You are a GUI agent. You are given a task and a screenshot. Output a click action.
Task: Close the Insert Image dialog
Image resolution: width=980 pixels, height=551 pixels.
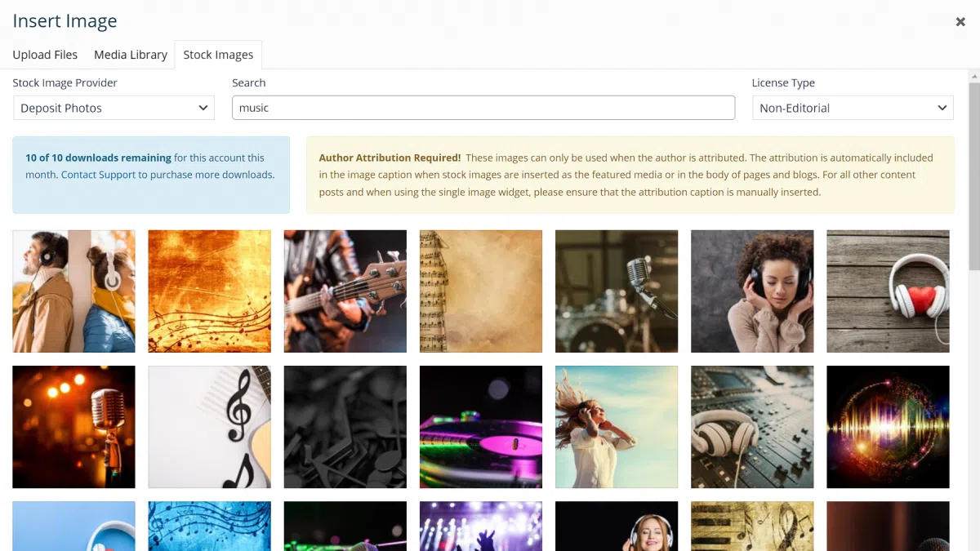[x=960, y=22]
